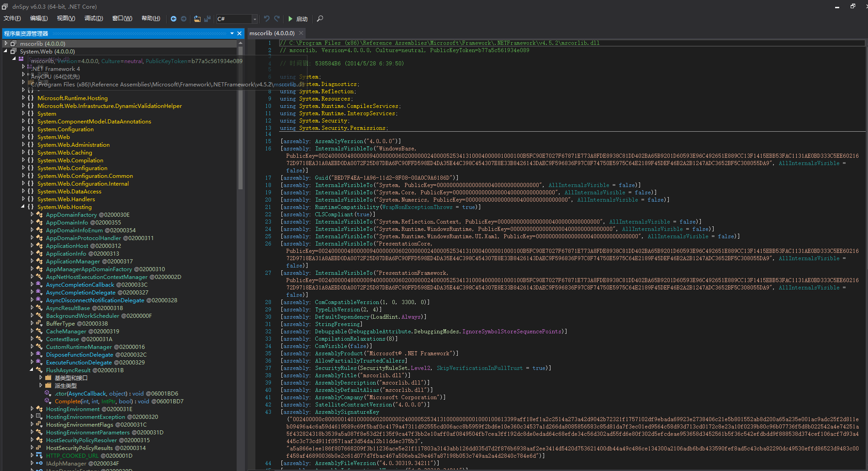Click the tree panel vertical scrollbar thumb

[x=240, y=118]
